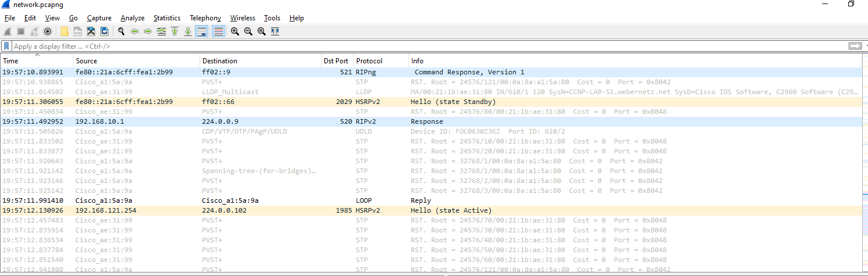Go to the previous packet arrow
This screenshot has height=276, width=868.
click(x=135, y=31)
